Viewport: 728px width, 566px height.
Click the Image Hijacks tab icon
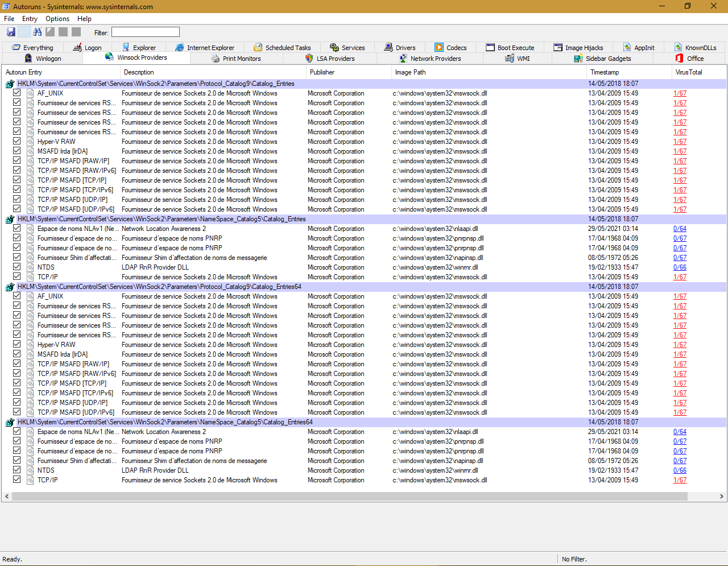coord(558,47)
